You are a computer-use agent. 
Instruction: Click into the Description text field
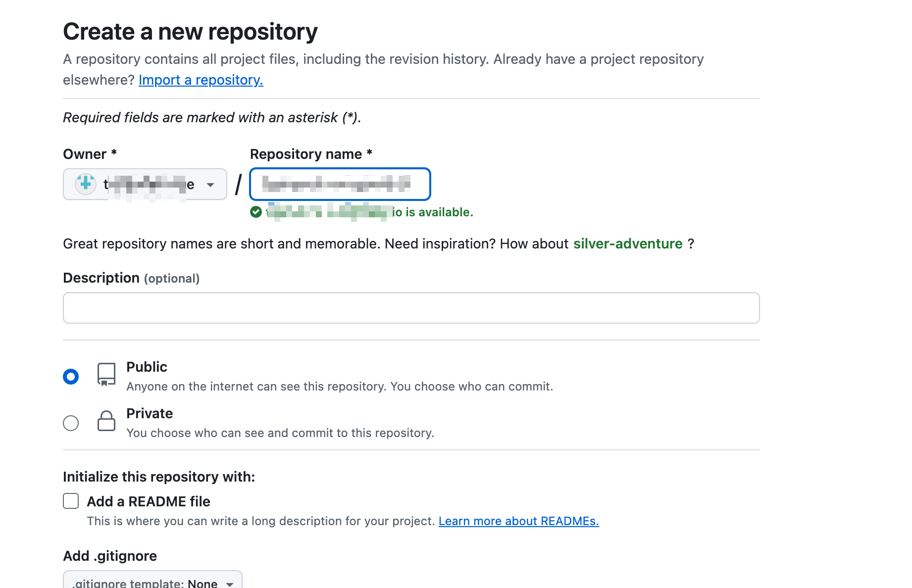point(411,308)
